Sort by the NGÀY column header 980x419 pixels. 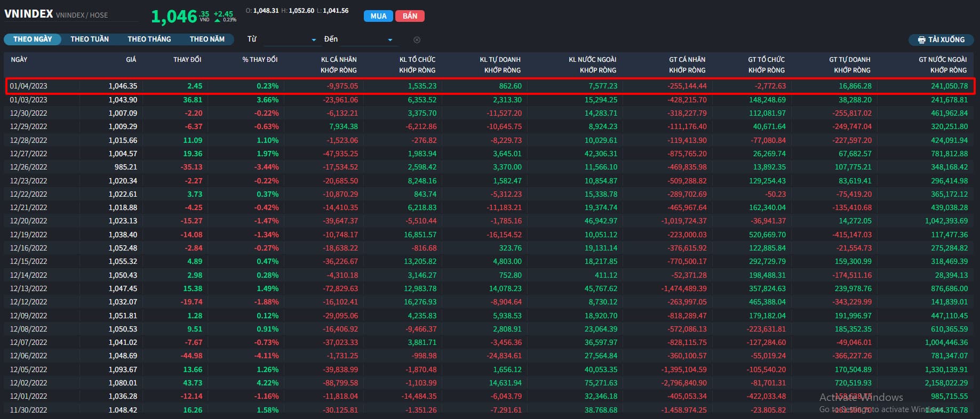click(19, 60)
